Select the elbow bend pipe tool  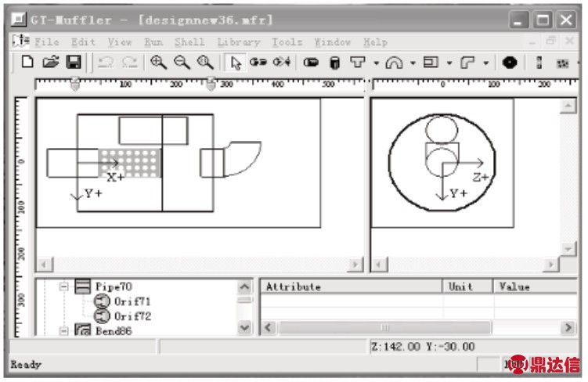tap(467, 62)
